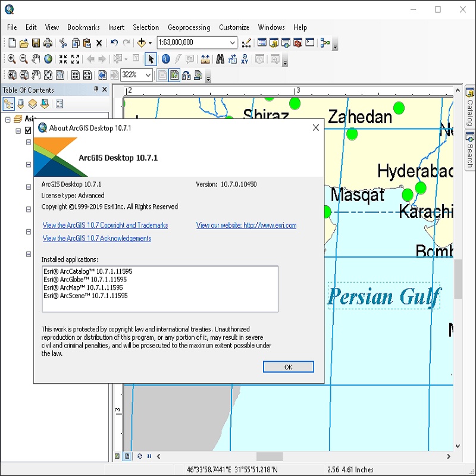Screen dimensions: 476x476
Task: Toggle List By Source view in Table Of Contents
Action: [20, 104]
